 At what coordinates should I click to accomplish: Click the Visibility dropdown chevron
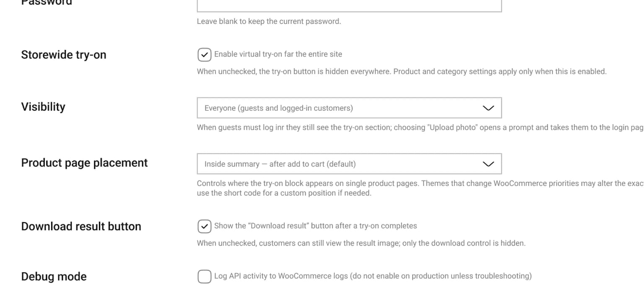pos(488,108)
